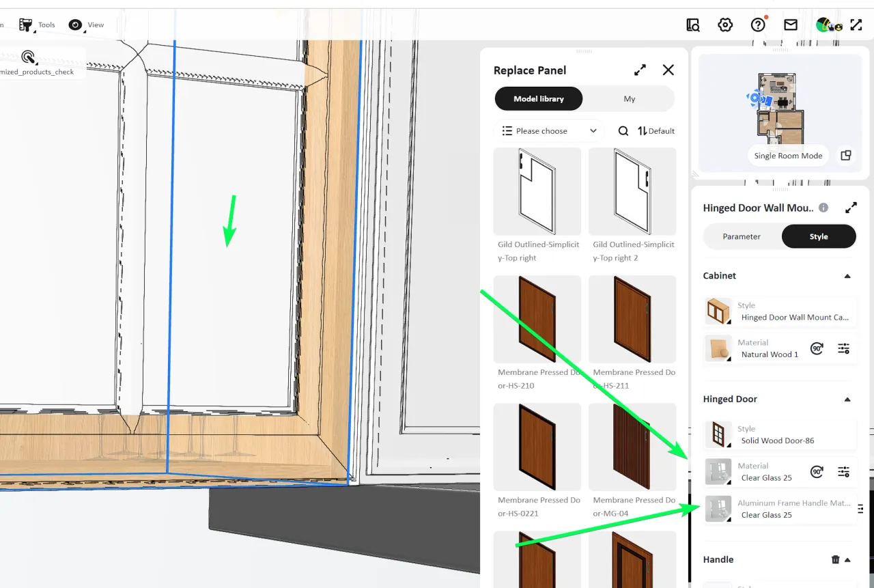This screenshot has height=588, width=874.
Task: Delete the Handle using trash icon
Action: coord(835,559)
